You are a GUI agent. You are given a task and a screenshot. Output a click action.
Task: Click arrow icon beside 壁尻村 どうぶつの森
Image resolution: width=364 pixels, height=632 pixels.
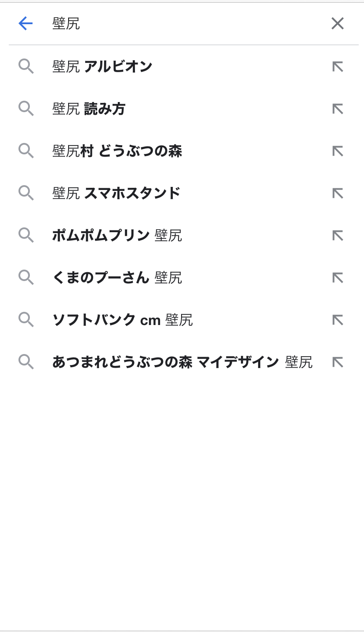337,151
